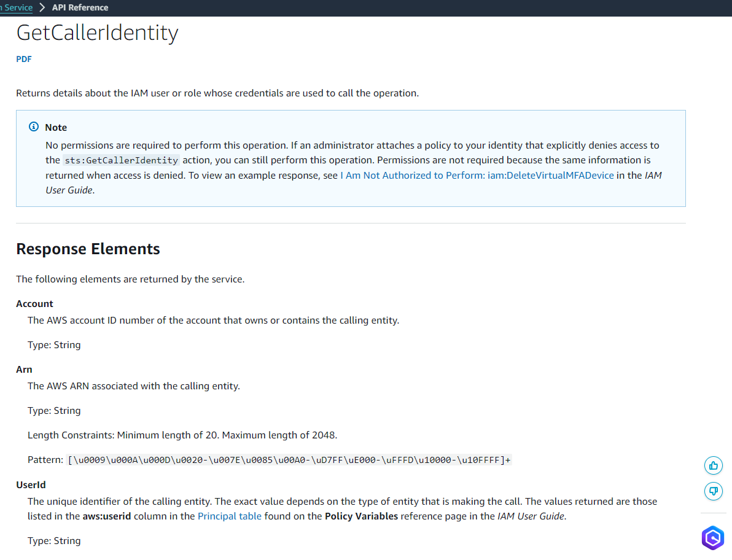Open the Amazon Q assistant icon
This screenshot has height=560, width=732.
point(713,538)
